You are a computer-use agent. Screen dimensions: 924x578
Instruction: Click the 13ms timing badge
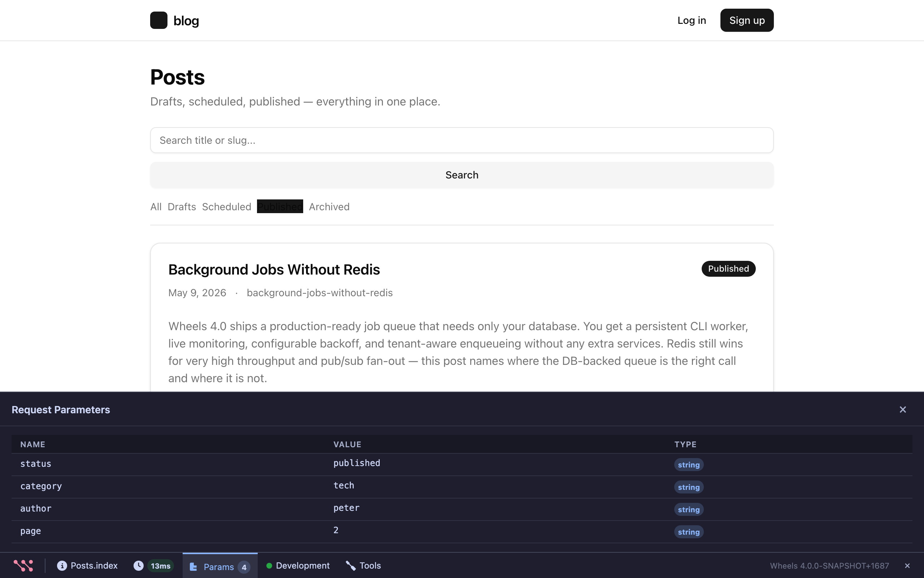point(160,566)
